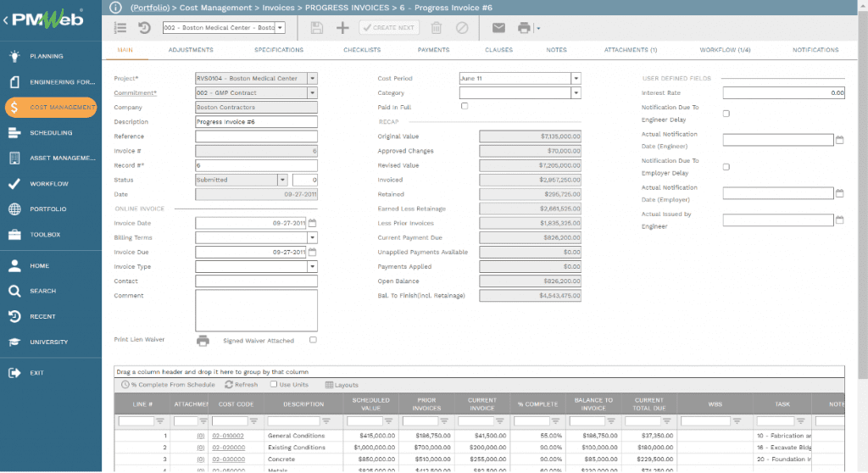The image size is (868, 473).
Task: Open the Portfolio globe icon
Action: click(14, 209)
